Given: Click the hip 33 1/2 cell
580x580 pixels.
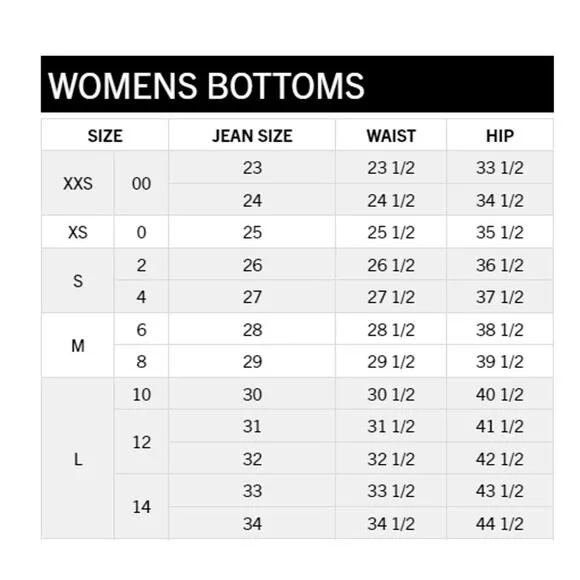Looking at the screenshot, I should (x=500, y=168).
